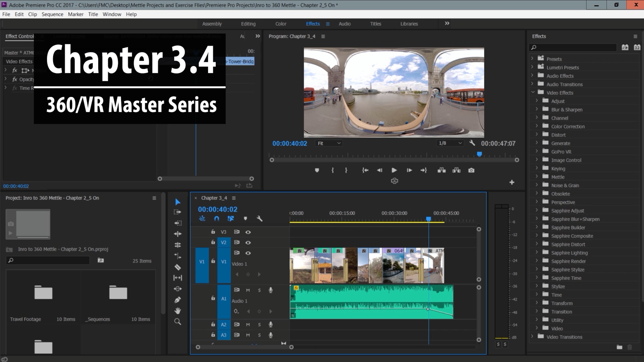Open Program Monitor settings wrench
The image size is (644, 362).
pos(472,143)
